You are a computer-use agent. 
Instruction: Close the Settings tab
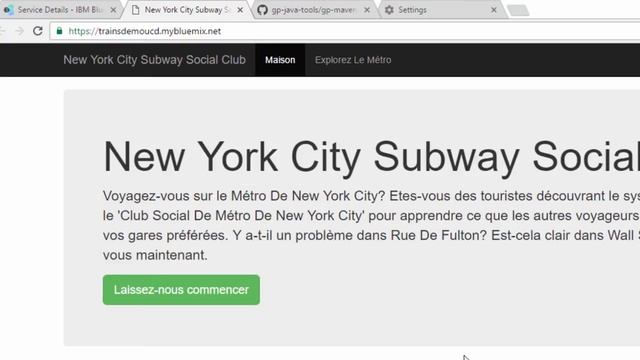494,10
